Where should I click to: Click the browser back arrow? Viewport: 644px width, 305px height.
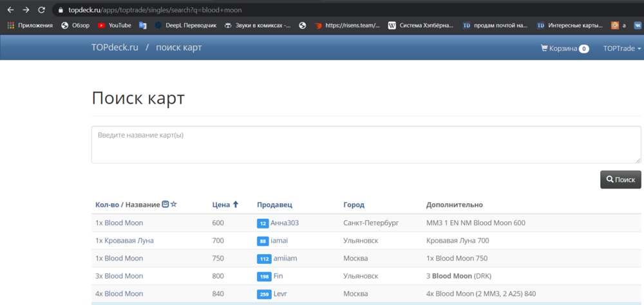click(x=10, y=10)
